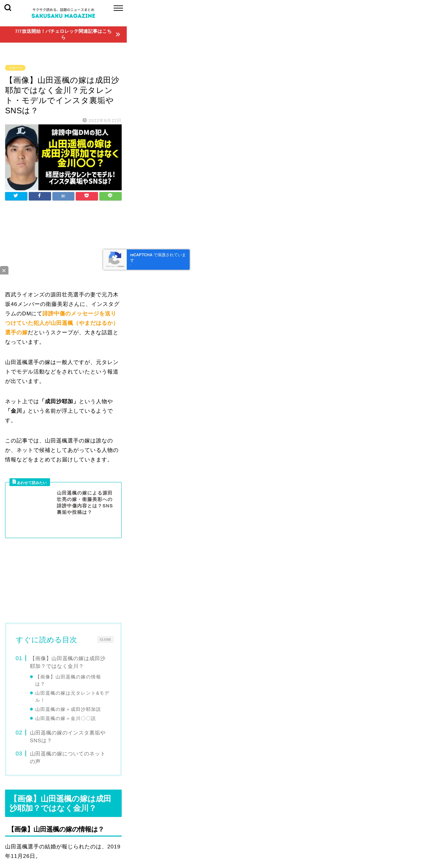Go to SAKUSAKU MAGAZINE home logo

coord(63,16)
